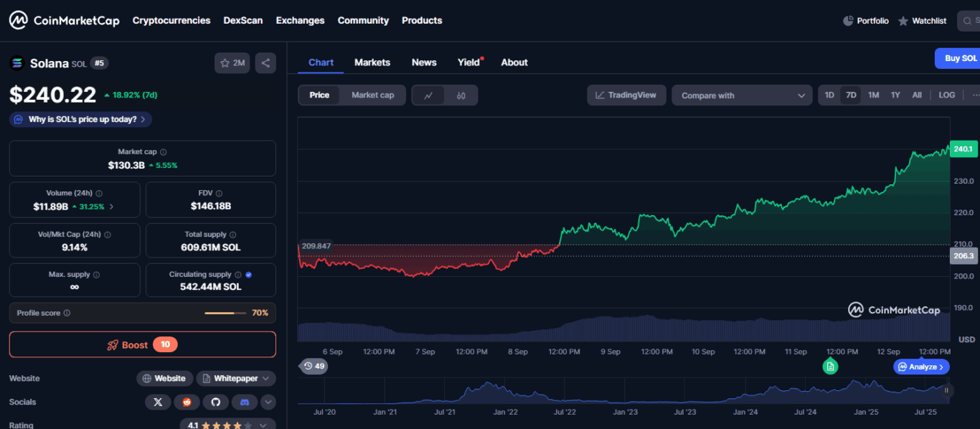The image size is (980, 429).
Task: Click the search field in top bar
Action: click(x=969, y=21)
